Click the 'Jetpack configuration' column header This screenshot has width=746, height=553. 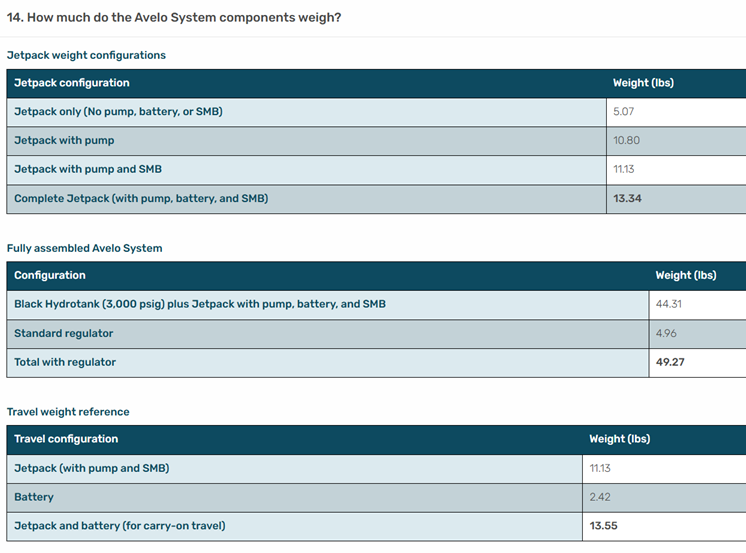pyautogui.click(x=71, y=83)
